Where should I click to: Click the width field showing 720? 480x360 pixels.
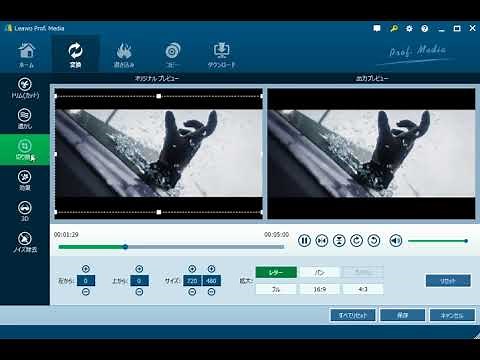[192, 281]
